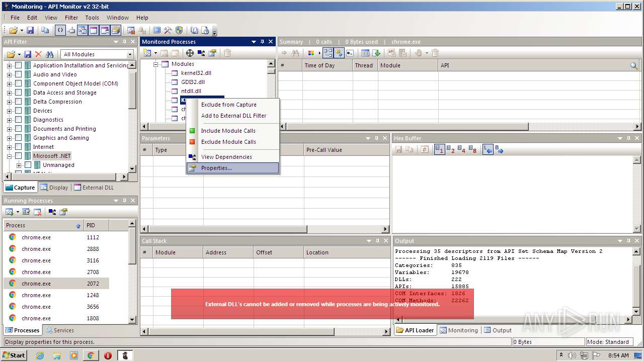Check the Component Object Model (COM) checkbox
Image resolution: width=644 pixels, height=362 pixels.
click(18, 83)
